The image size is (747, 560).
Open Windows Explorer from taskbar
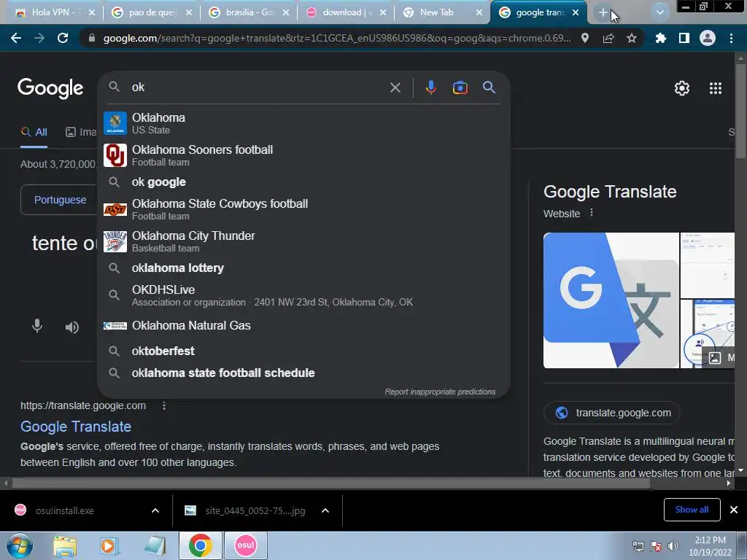65,546
